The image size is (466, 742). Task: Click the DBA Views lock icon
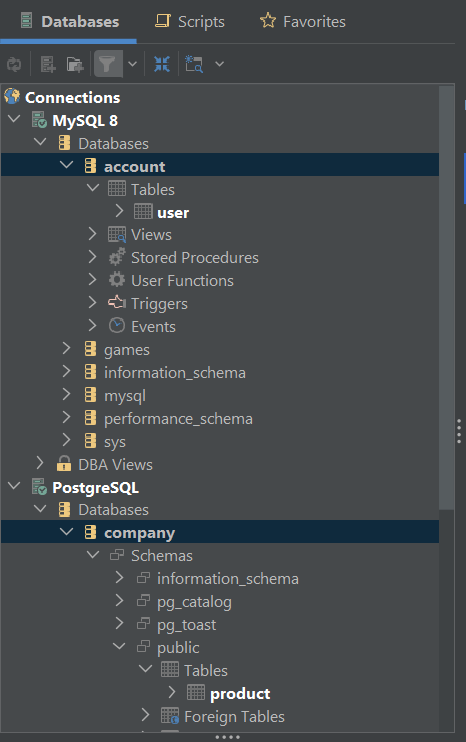click(64, 464)
